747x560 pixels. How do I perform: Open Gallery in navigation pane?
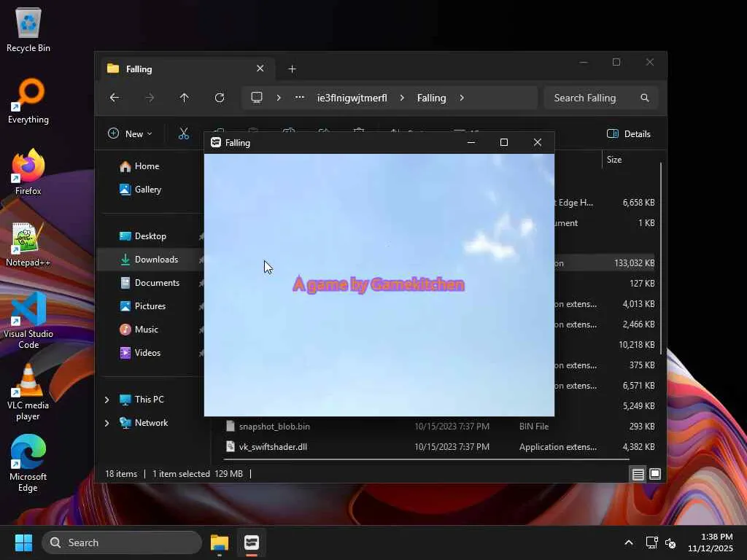coord(147,190)
